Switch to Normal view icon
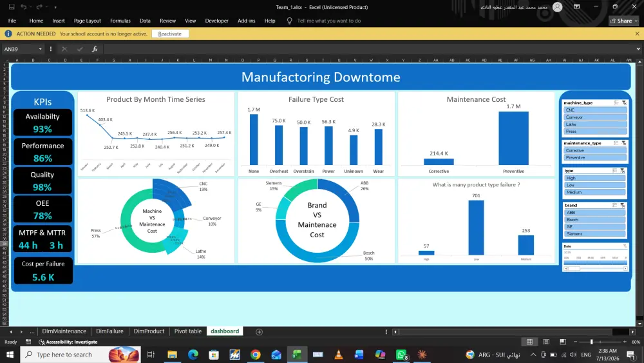This screenshot has height=363, width=644. [529, 342]
